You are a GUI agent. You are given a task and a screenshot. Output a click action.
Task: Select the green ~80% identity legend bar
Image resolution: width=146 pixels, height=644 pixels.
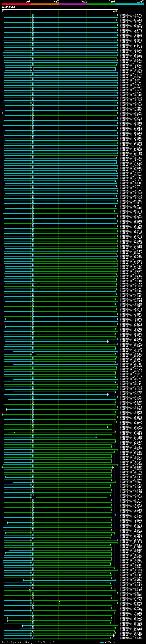[101, 4]
